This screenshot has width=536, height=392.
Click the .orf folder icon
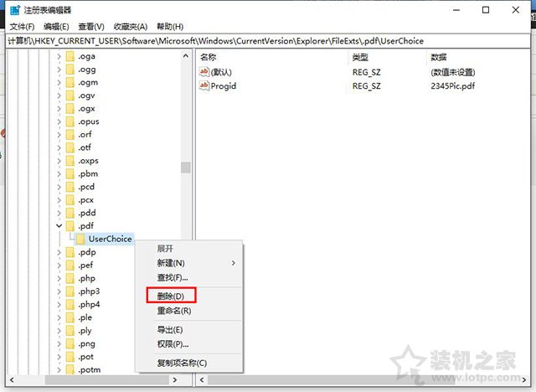(70, 135)
